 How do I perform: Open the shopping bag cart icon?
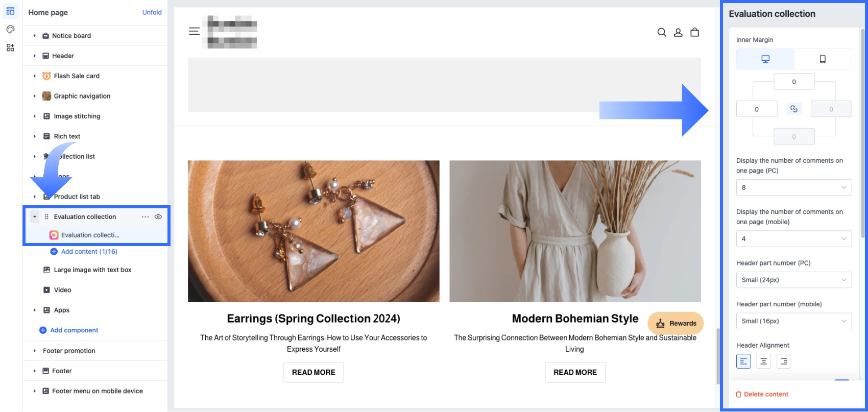tap(694, 32)
